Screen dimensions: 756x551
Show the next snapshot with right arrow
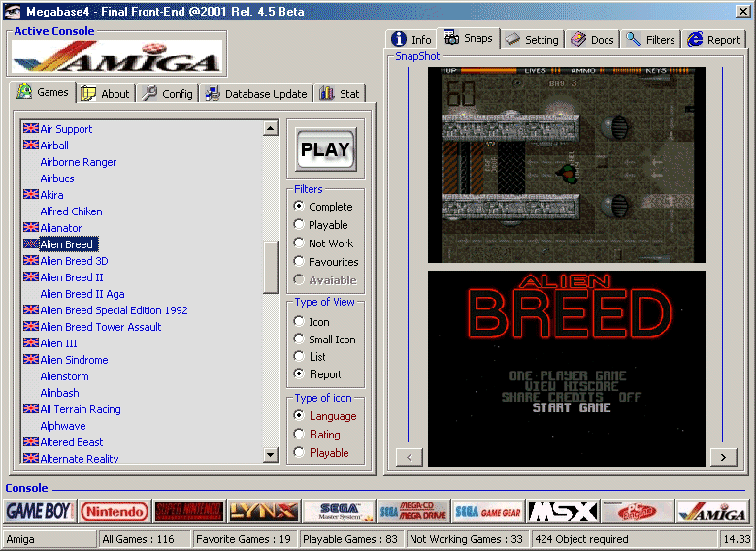click(x=724, y=457)
